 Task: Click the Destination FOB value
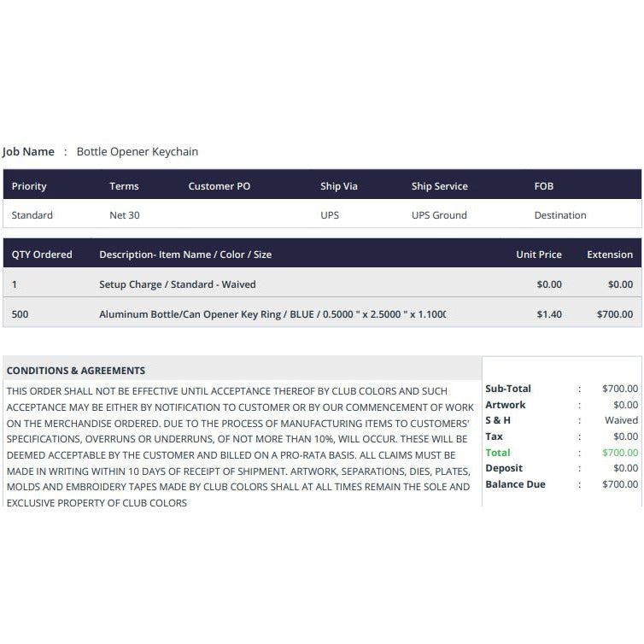click(x=560, y=215)
